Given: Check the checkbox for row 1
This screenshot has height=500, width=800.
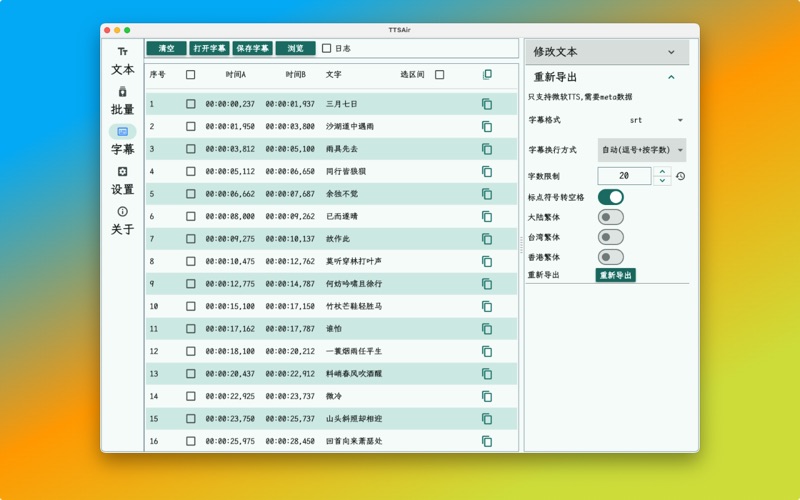Looking at the screenshot, I should click(x=190, y=104).
